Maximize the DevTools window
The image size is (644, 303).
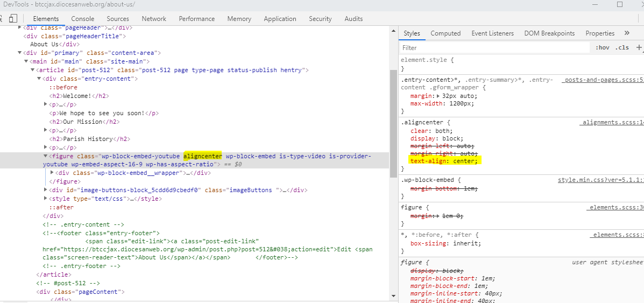[619, 4]
